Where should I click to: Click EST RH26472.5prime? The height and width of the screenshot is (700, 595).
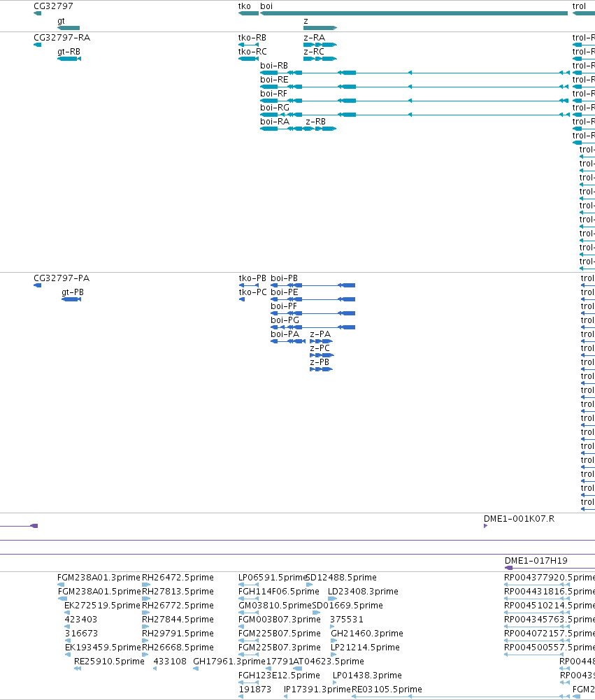coord(146,585)
